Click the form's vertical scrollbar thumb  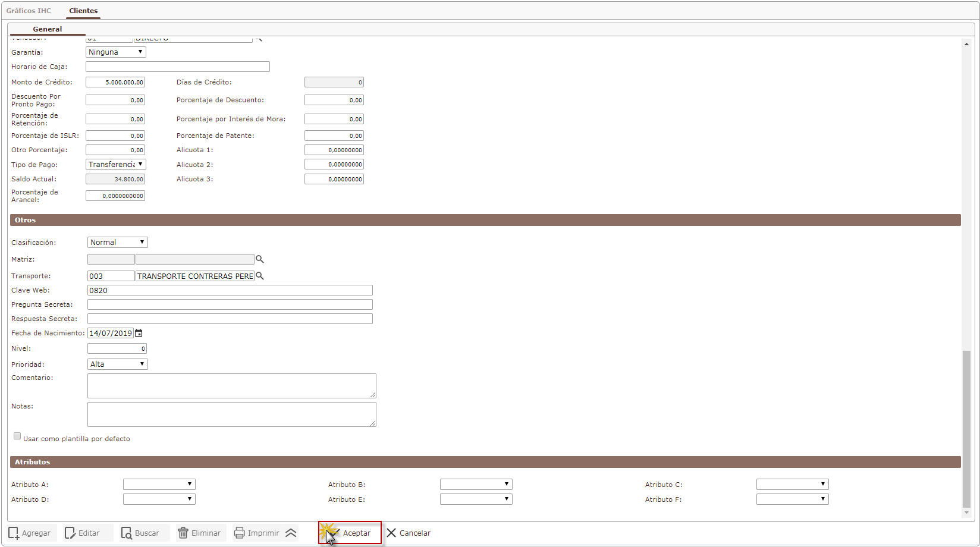967,429
